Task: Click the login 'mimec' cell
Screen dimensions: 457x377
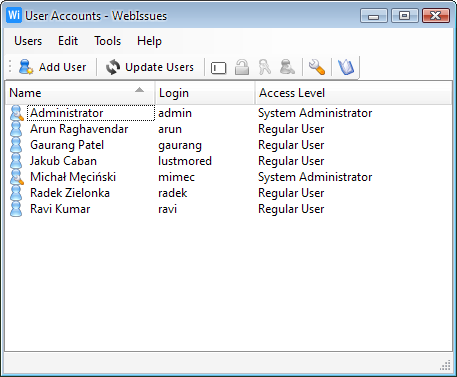Action: click(176, 177)
